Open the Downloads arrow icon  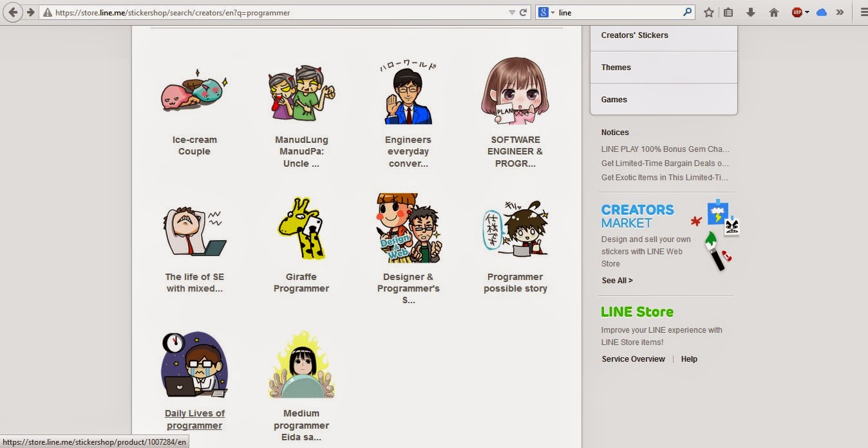751,12
